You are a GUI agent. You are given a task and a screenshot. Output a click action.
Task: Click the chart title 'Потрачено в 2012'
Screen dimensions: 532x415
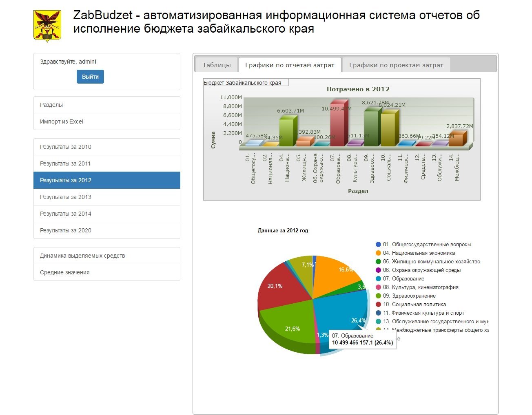pyautogui.click(x=358, y=89)
